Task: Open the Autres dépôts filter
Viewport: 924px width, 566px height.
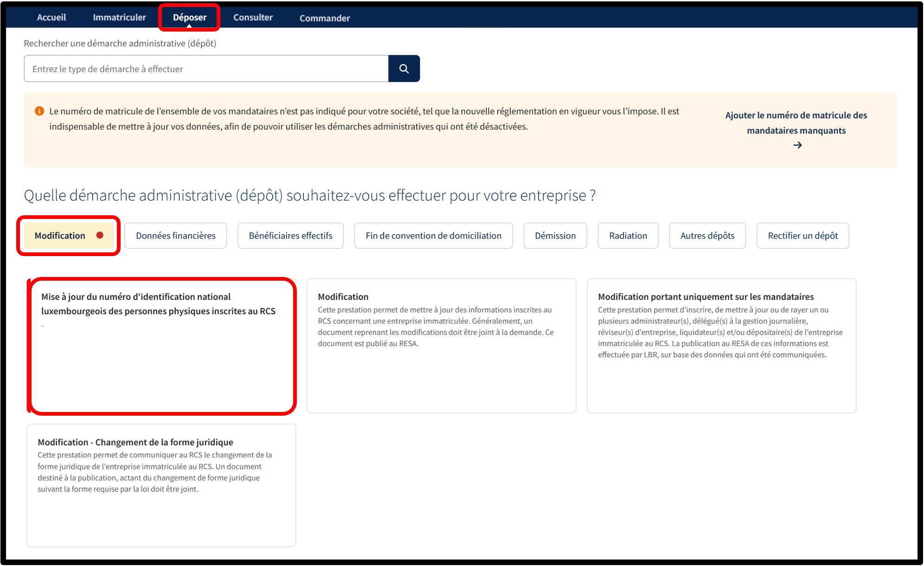Action: pos(707,236)
